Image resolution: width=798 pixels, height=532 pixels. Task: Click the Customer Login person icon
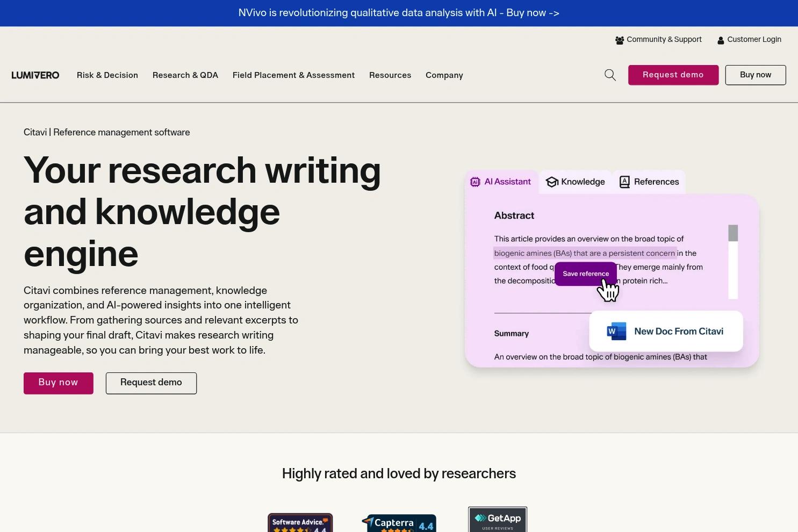pos(721,40)
